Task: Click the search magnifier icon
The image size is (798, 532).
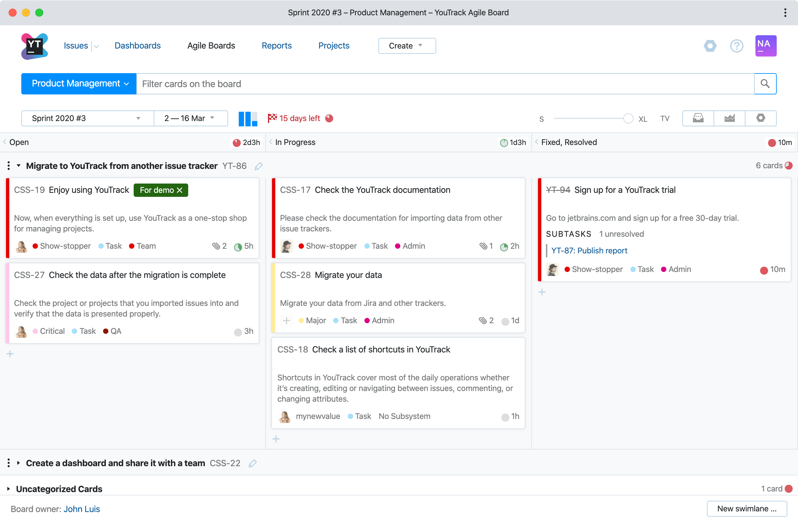Action: click(765, 84)
